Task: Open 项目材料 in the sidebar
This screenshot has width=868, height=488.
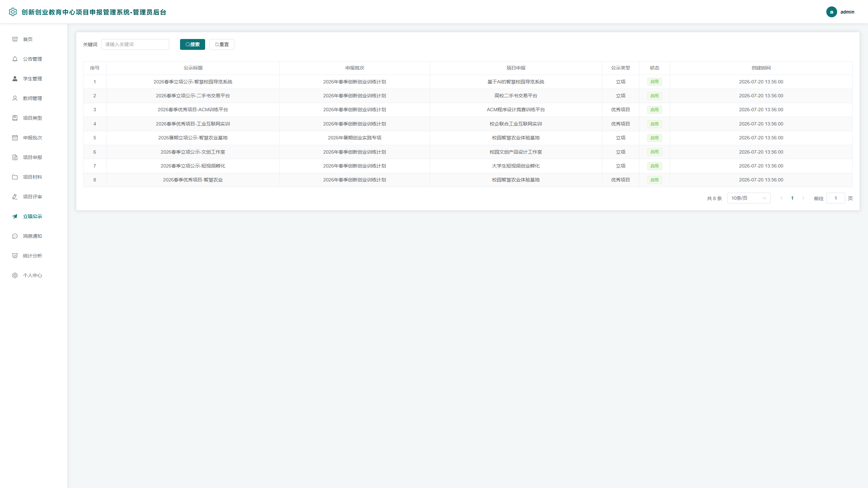Action: (x=34, y=177)
